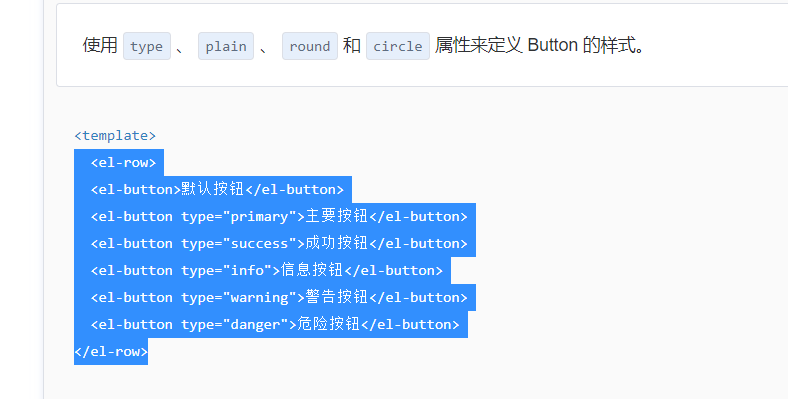Click the 危险按钮 text in the code

[x=329, y=325]
